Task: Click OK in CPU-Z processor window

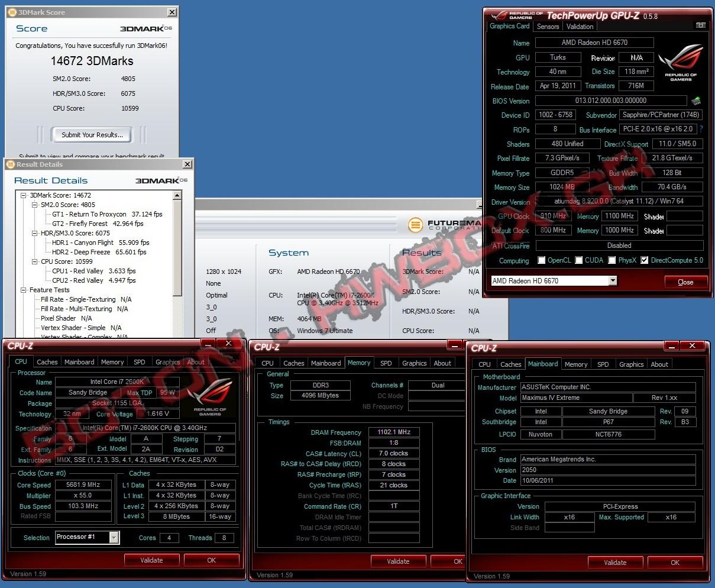Action: coord(211,560)
